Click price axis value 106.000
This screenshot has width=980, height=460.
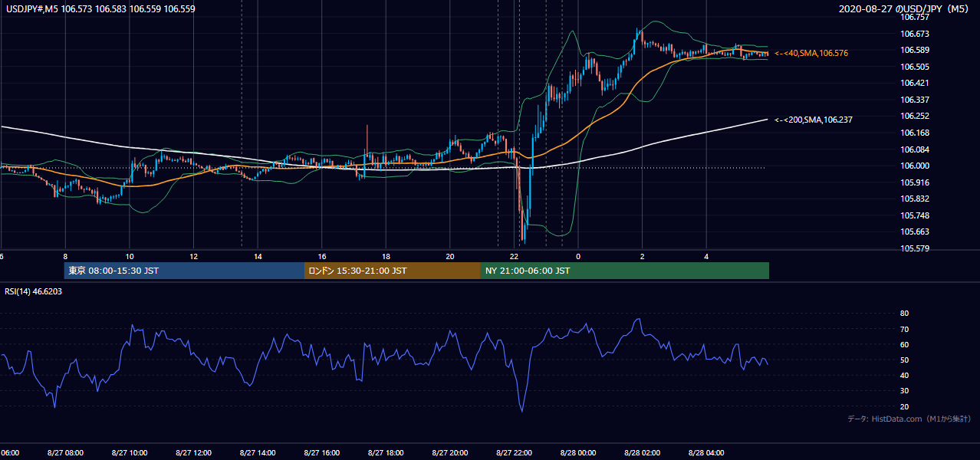[915, 166]
